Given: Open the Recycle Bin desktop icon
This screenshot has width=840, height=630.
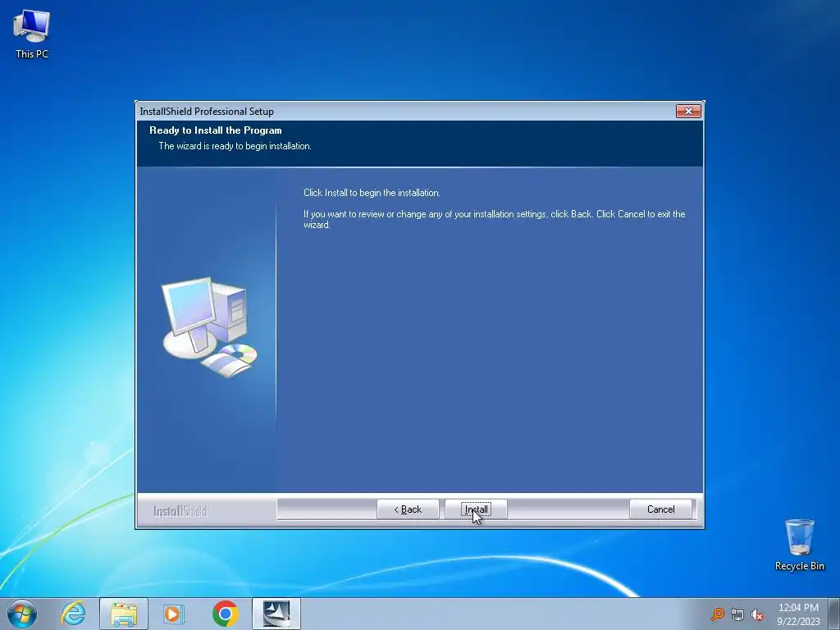Looking at the screenshot, I should click(x=799, y=545).
